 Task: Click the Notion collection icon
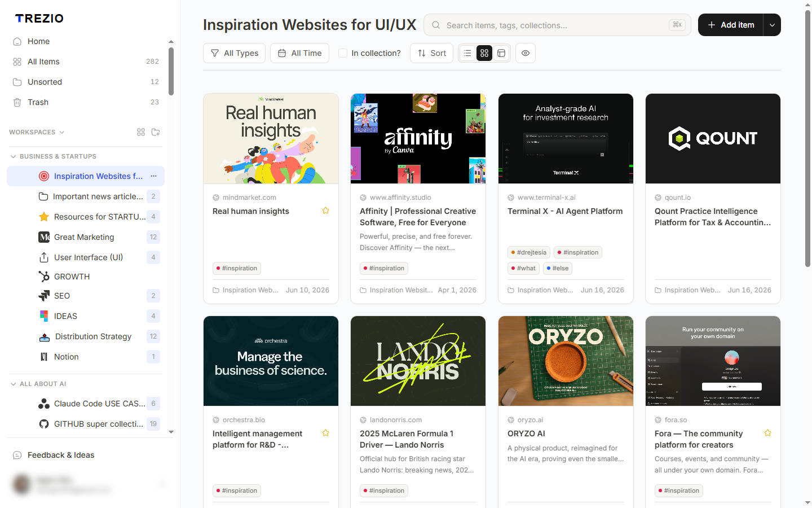pos(43,357)
